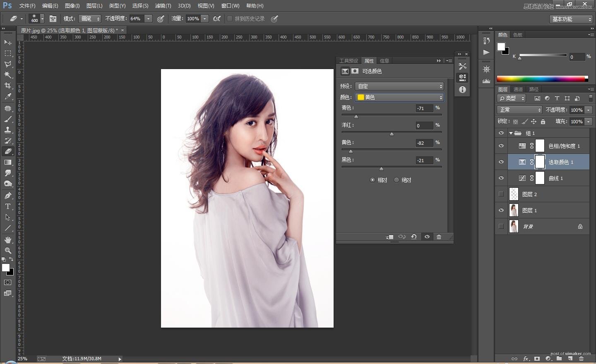Select the Rectangular Marquee tool

click(8, 53)
